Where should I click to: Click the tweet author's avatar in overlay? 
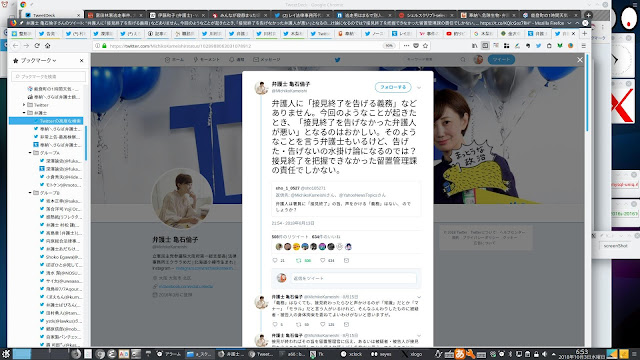coord(261,88)
